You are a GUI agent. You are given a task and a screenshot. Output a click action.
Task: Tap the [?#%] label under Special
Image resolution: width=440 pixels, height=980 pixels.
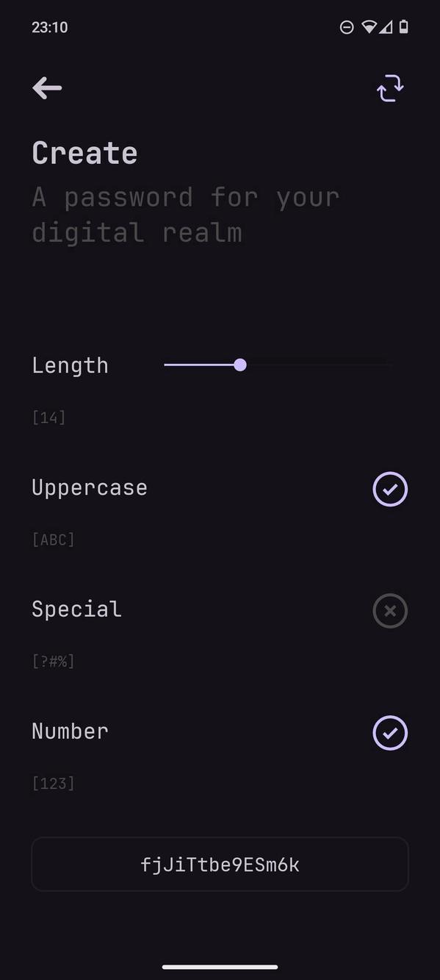(x=53, y=660)
